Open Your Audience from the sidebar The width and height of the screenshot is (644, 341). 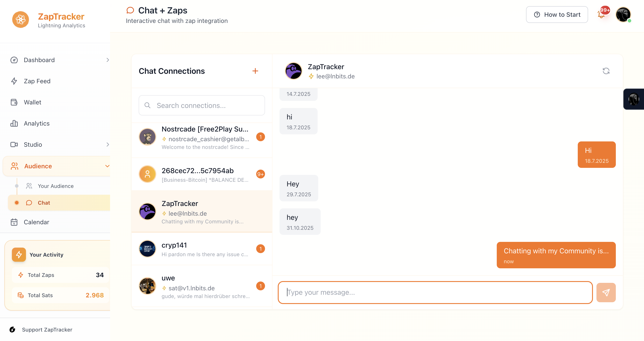(55, 186)
